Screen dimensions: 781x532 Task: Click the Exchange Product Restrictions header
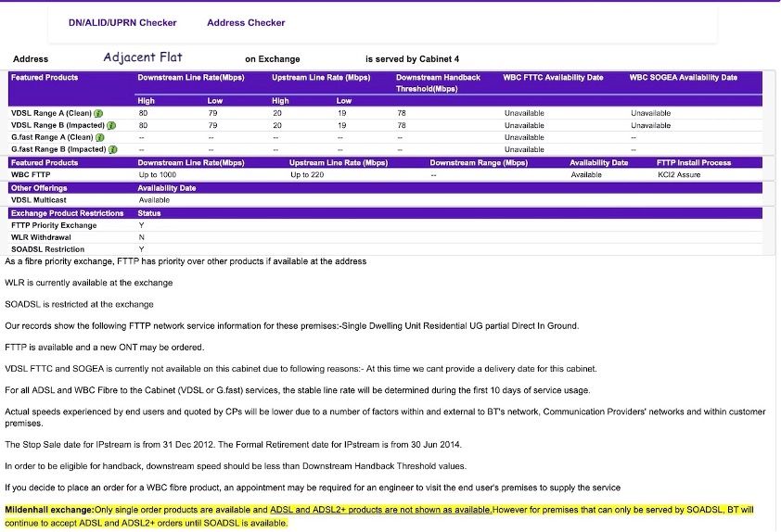coord(67,213)
